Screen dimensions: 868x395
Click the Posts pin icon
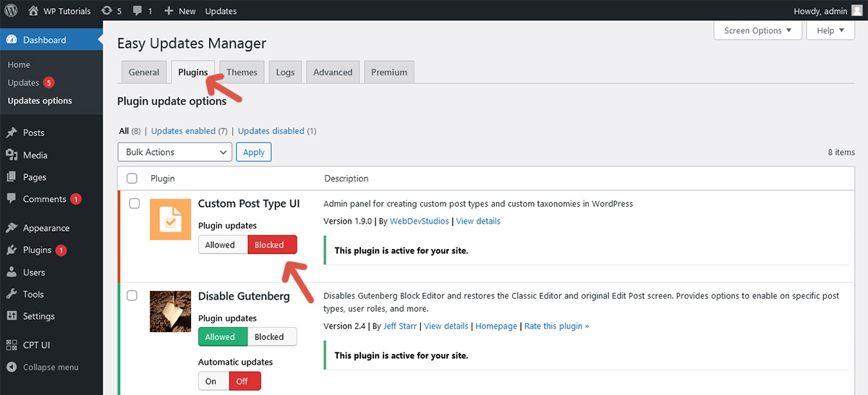pyautogui.click(x=12, y=133)
